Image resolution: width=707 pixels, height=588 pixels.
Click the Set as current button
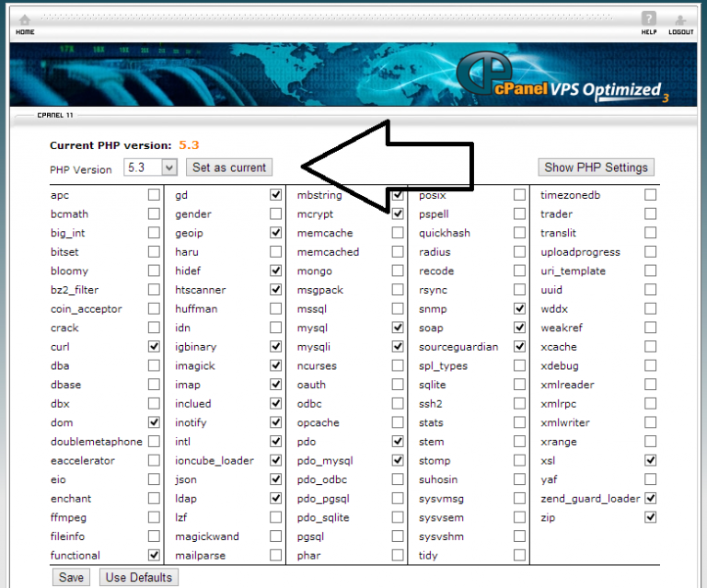[228, 167]
